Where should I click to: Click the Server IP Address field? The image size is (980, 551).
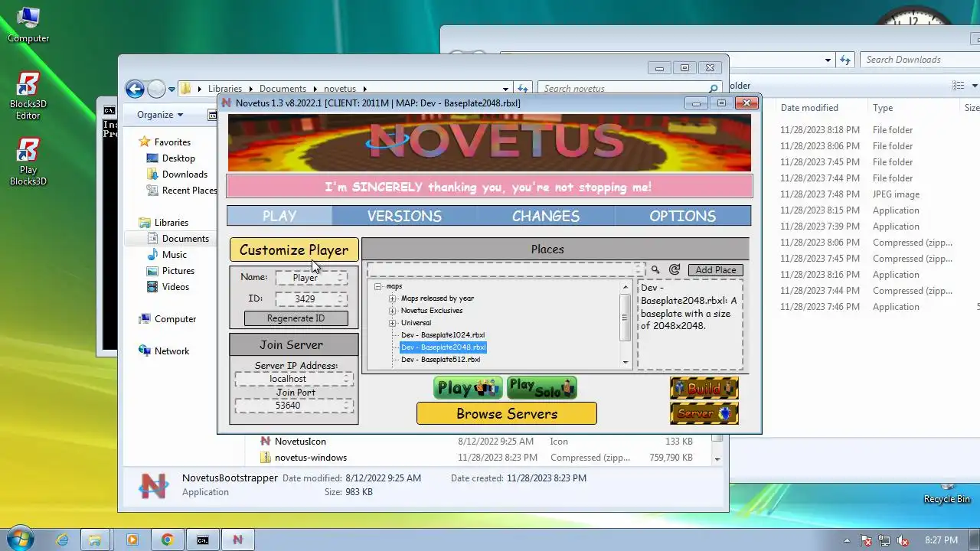click(294, 379)
